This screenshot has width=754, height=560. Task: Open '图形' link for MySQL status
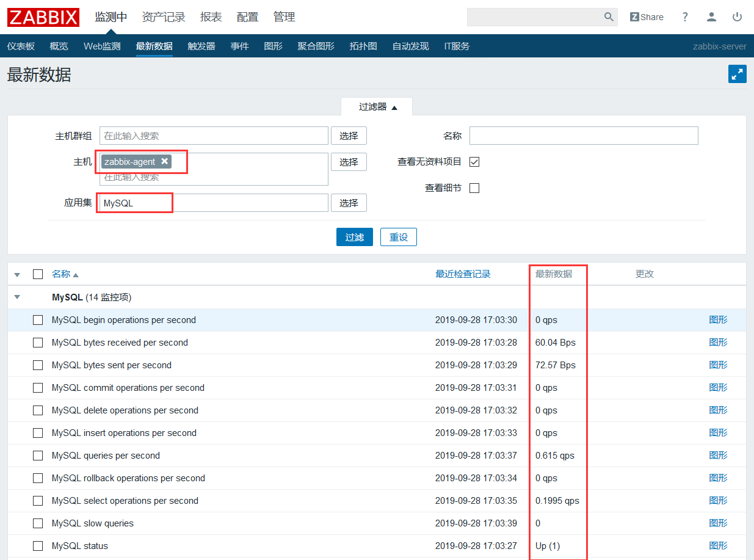[719, 546]
